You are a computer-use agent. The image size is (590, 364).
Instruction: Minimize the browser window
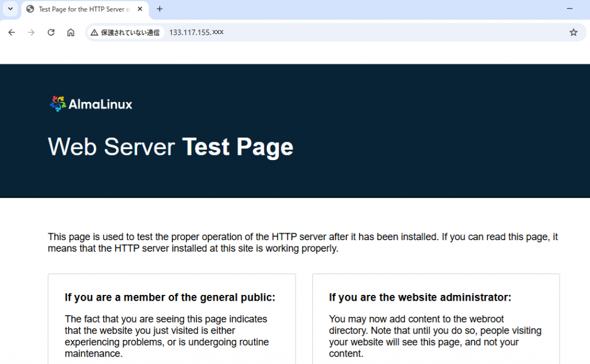(569, 9)
